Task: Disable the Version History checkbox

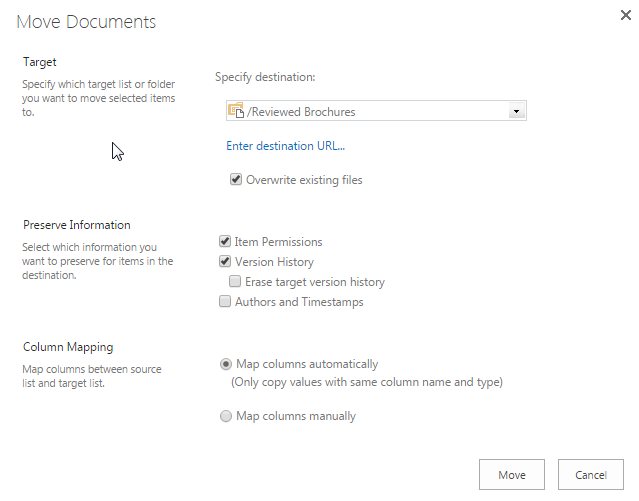Action: pyautogui.click(x=225, y=261)
